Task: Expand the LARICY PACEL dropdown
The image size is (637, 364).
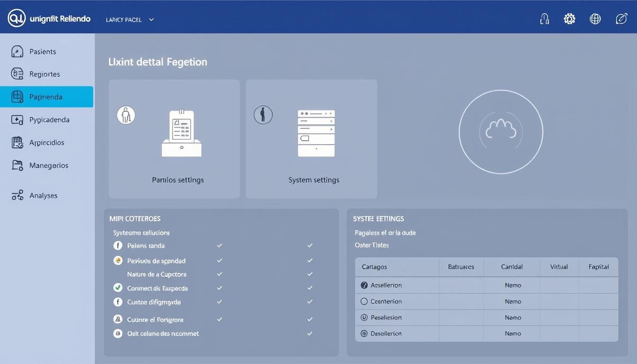Action: coord(151,20)
